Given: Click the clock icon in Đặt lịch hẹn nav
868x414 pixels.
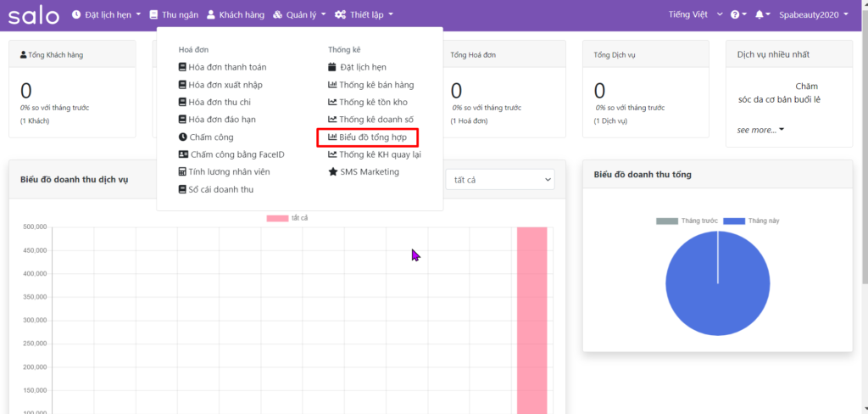Looking at the screenshot, I should point(76,15).
